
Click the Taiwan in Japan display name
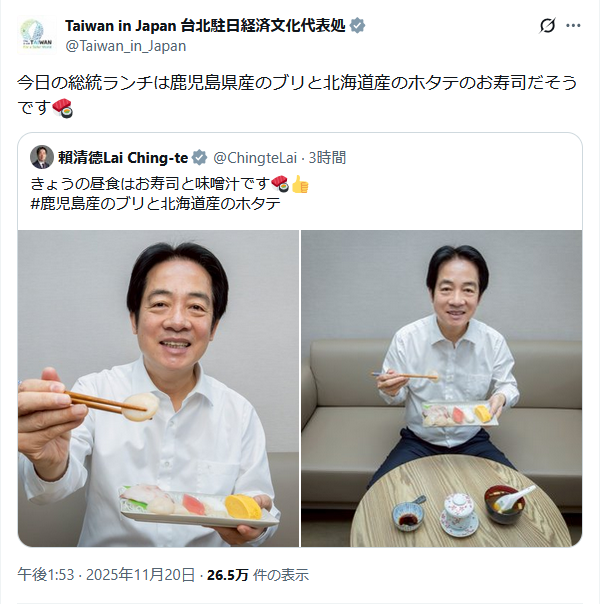[205, 26]
